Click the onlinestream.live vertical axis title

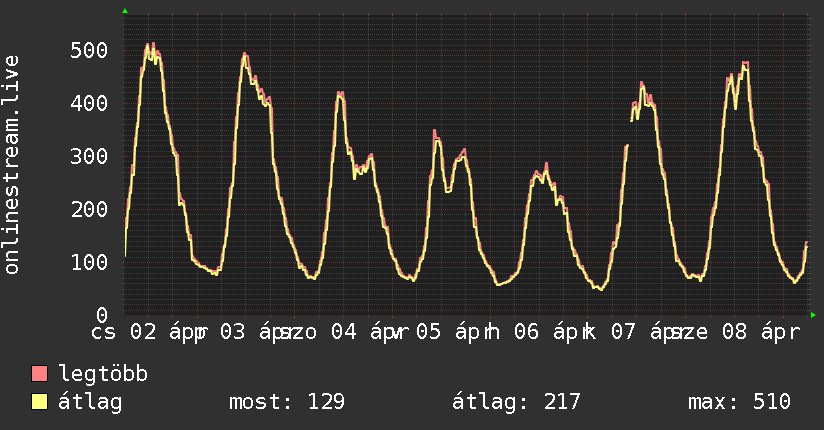(11, 165)
